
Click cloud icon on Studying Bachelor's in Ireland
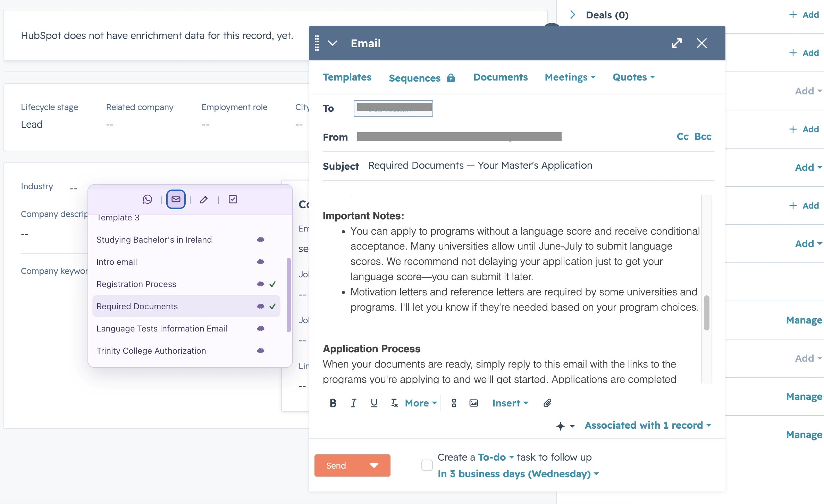point(261,240)
